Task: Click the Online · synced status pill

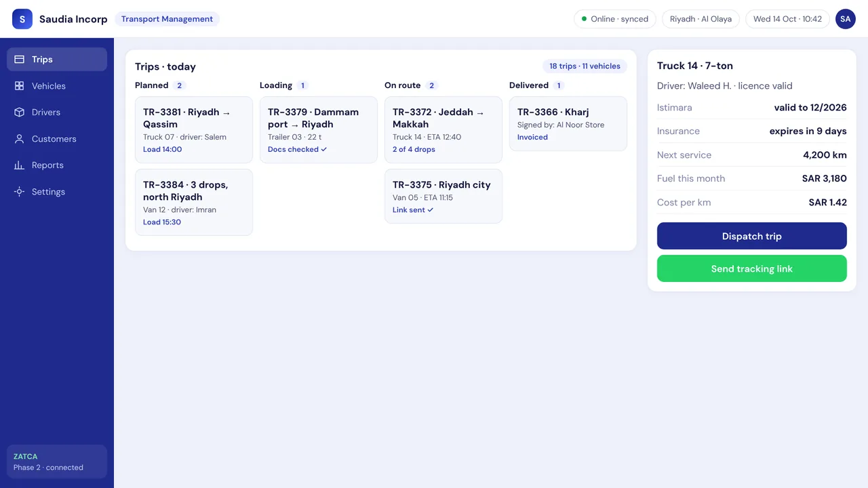Action: pyautogui.click(x=615, y=19)
